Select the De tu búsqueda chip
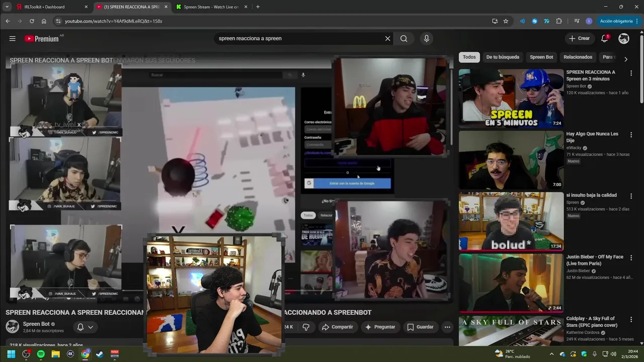 point(503,57)
